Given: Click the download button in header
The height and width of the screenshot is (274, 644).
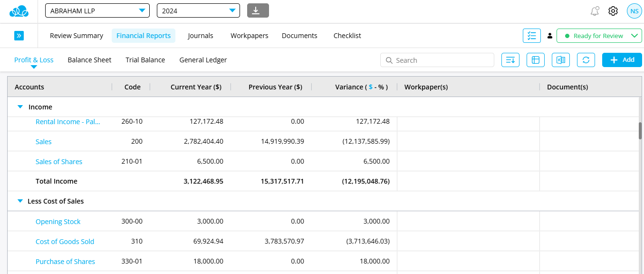Looking at the screenshot, I should point(258,10).
